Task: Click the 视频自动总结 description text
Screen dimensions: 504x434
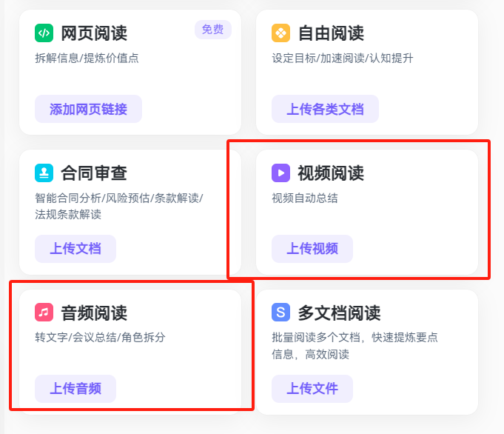Action: 305,198
